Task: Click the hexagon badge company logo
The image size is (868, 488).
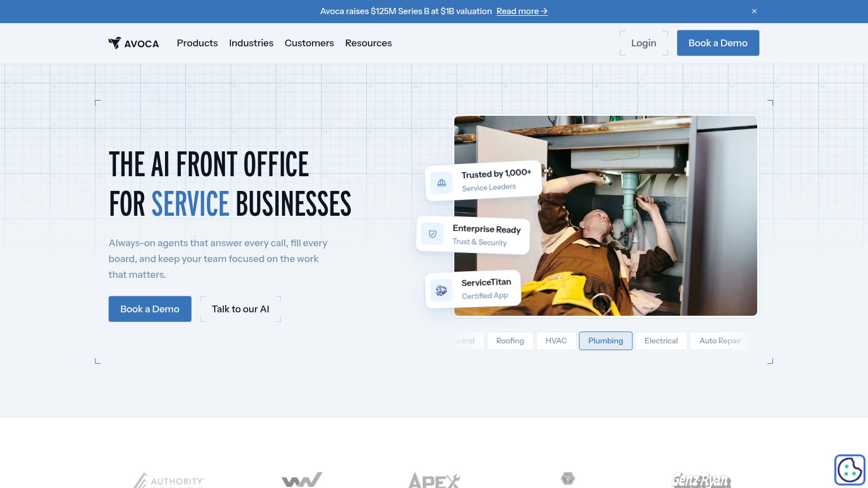Action: point(567,479)
